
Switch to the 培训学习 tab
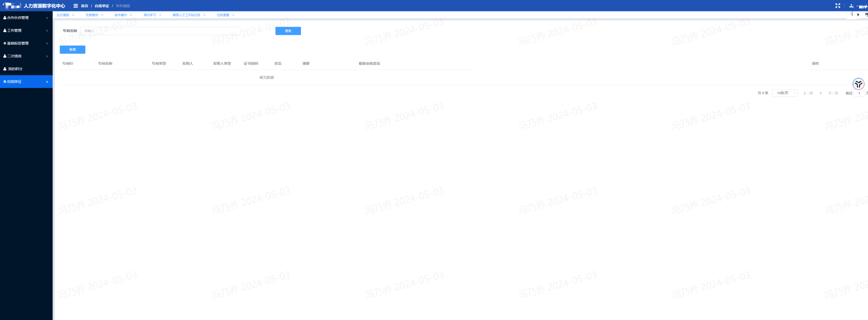point(150,15)
